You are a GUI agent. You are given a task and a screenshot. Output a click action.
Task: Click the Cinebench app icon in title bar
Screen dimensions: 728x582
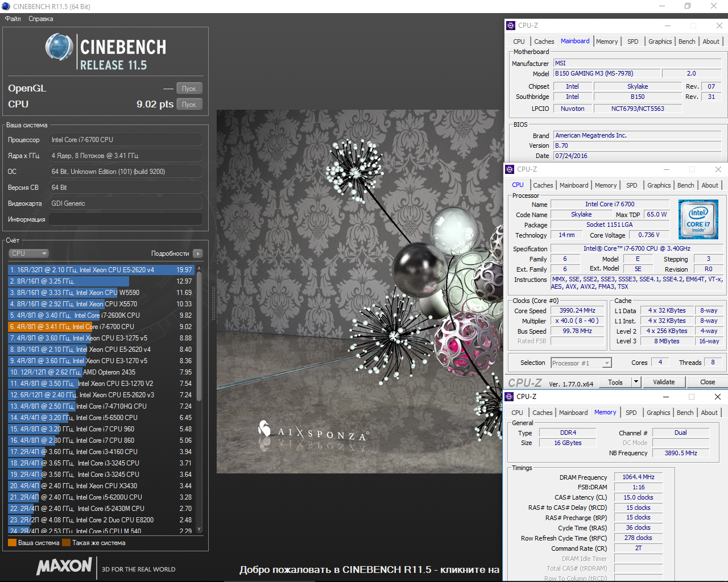pyautogui.click(x=6, y=6)
